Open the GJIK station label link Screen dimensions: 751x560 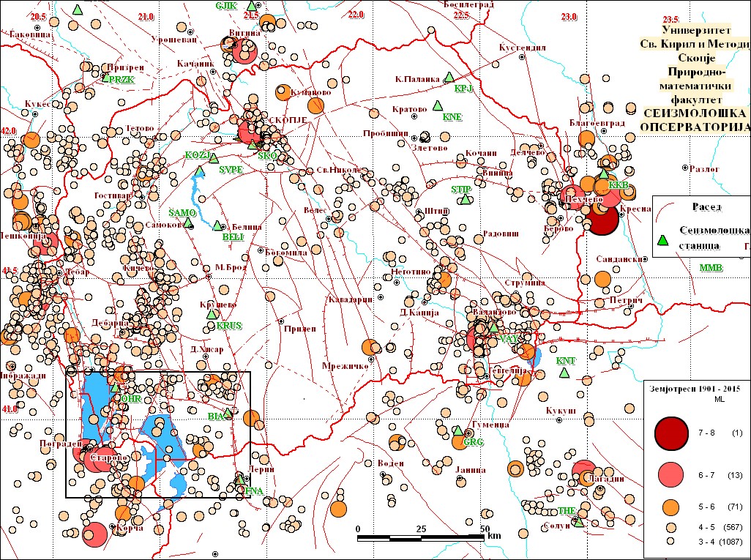pos(226,5)
